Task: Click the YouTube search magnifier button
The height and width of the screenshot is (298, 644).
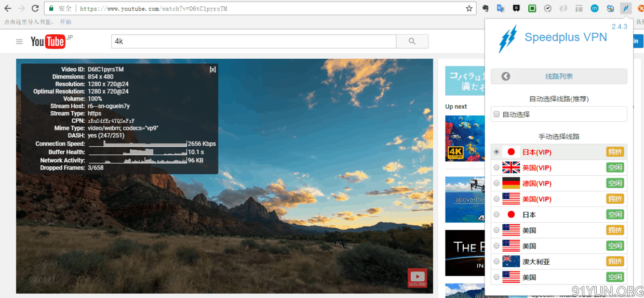Action: [412, 42]
